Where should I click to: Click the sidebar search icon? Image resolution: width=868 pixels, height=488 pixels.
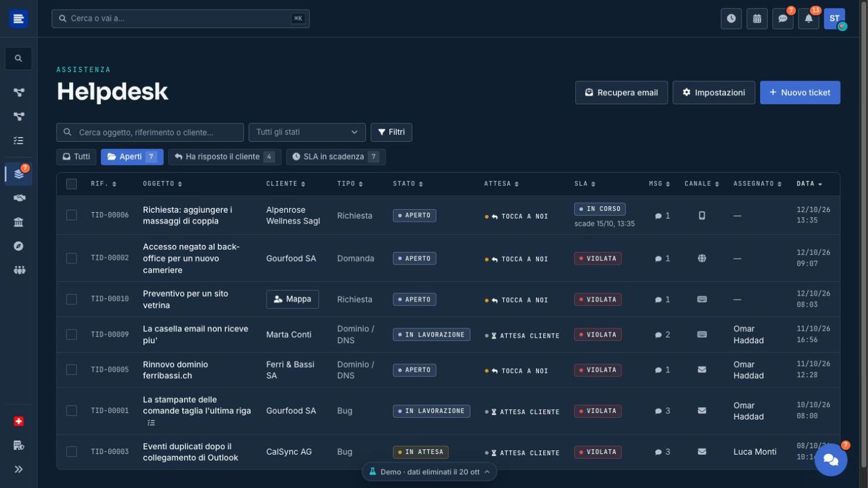tap(18, 58)
